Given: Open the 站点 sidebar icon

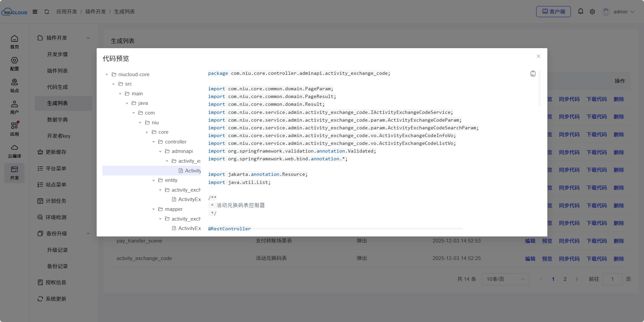Looking at the screenshot, I should coord(14,86).
